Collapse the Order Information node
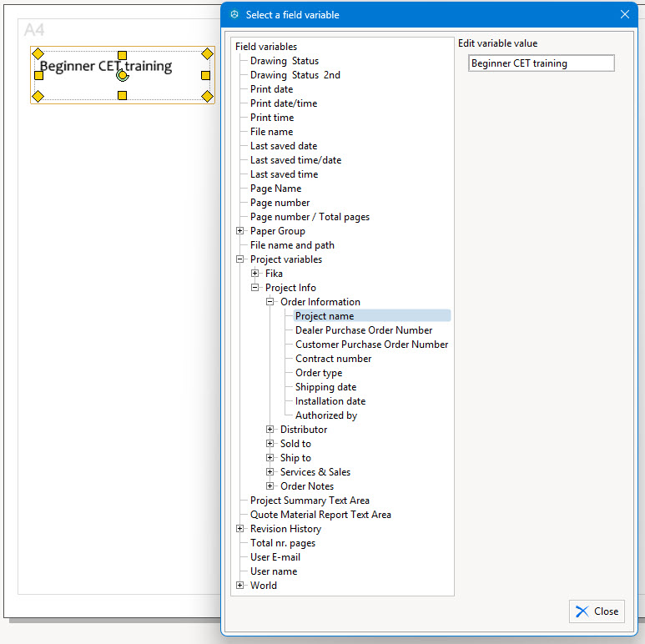Screen dimensions: 645x644 click(x=270, y=301)
